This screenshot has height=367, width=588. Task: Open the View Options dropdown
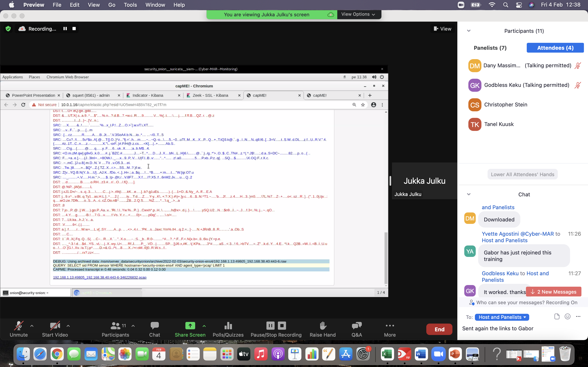click(x=358, y=14)
